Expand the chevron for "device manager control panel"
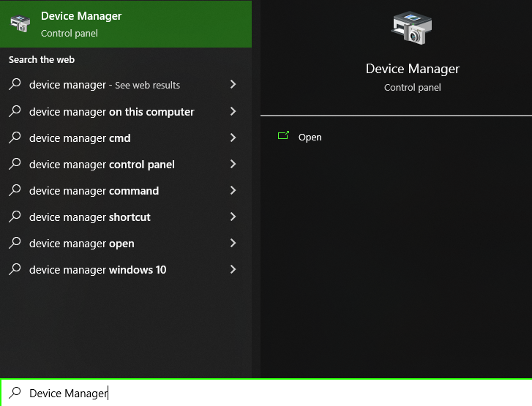 point(233,164)
